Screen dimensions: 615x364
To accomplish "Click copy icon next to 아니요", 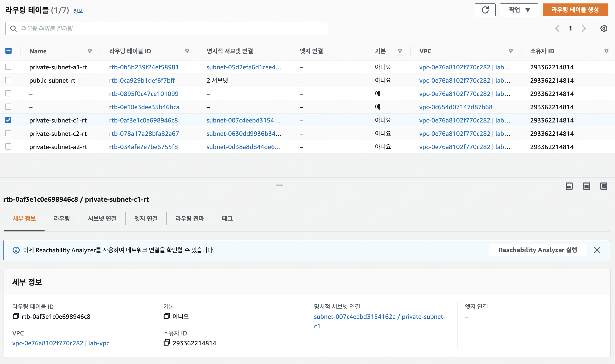I will tap(167, 316).
